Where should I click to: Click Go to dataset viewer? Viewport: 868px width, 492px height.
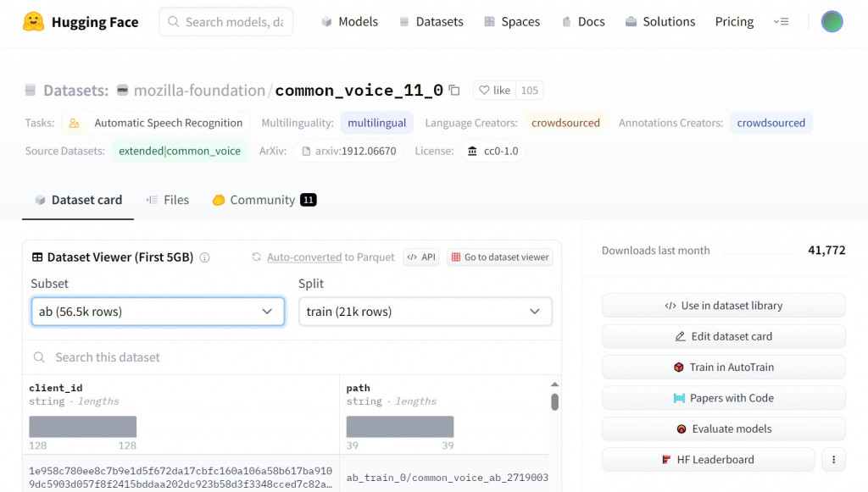click(x=500, y=257)
